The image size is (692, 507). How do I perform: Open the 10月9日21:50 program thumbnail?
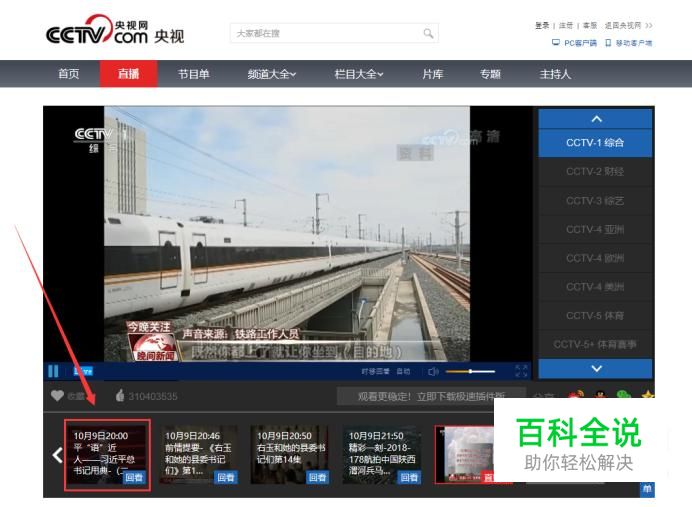pos(382,455)
